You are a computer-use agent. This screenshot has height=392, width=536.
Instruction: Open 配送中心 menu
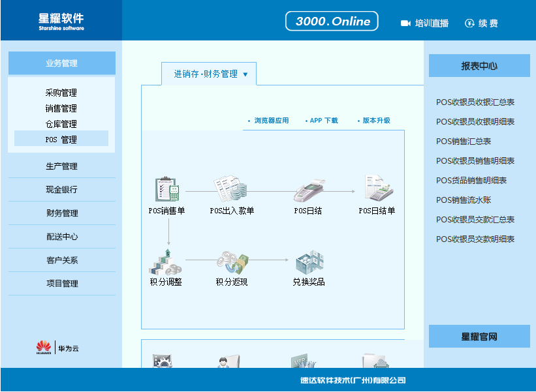62,237
